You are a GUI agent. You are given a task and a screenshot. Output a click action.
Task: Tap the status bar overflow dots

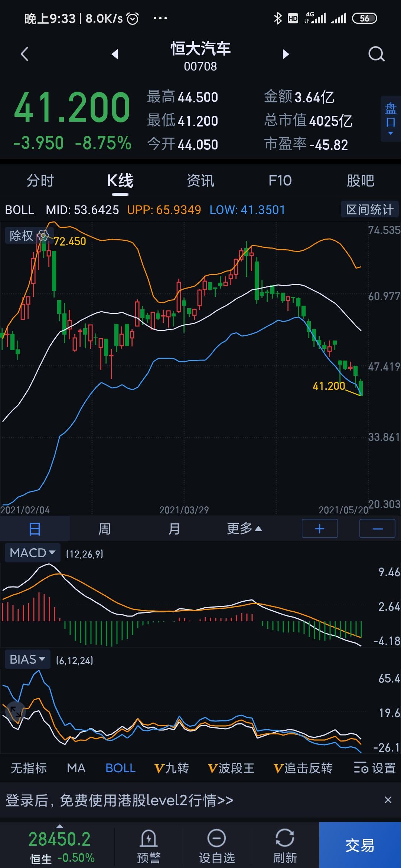point(160,18)
